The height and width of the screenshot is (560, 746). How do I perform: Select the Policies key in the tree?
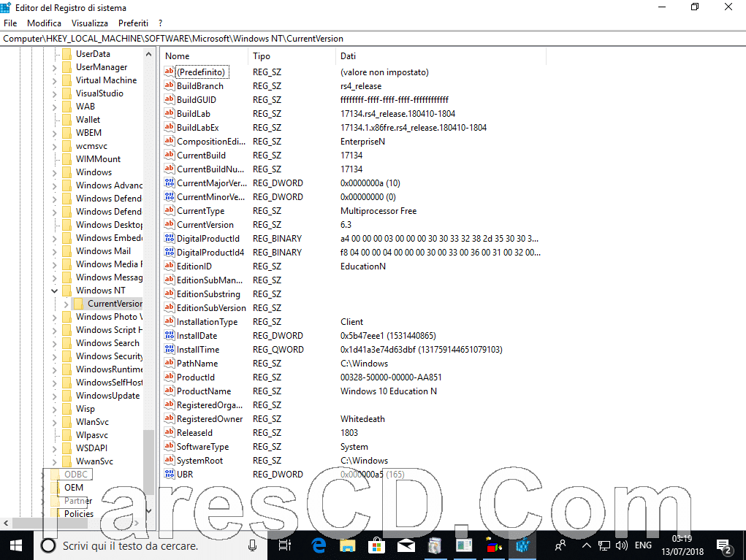[x=79, y=513]
